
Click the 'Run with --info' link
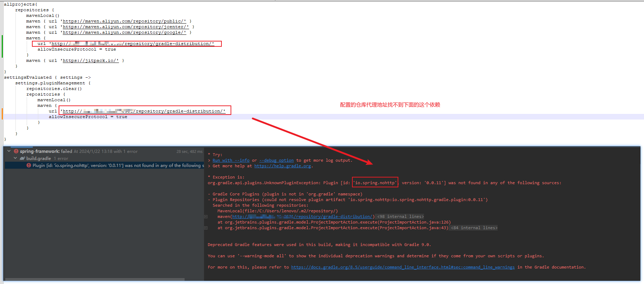coord(231,160)
